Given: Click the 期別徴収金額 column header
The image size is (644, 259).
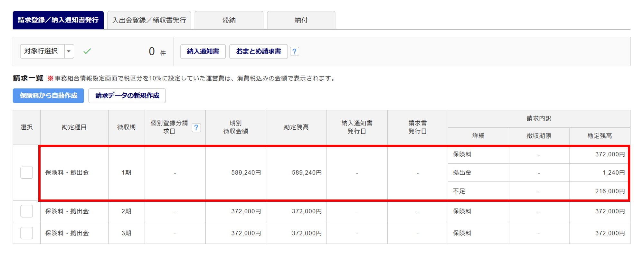Looking at the screenshot, I should (236, 127).
